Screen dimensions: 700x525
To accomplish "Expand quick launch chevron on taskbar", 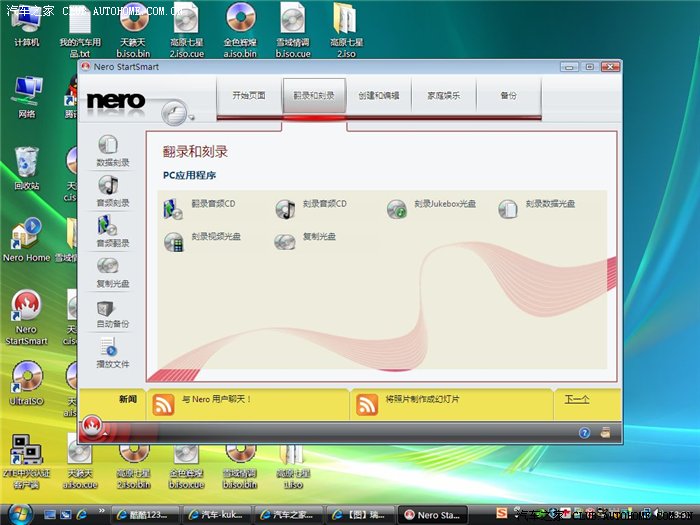I will coord(101,510).
